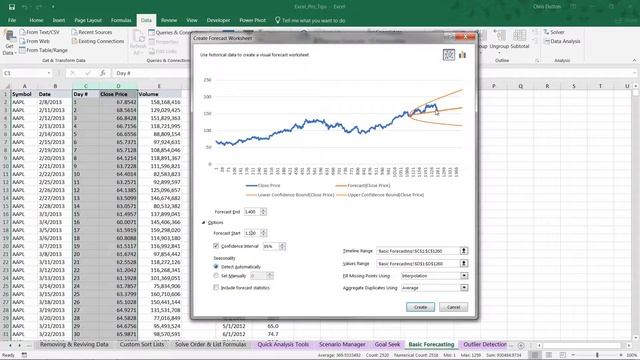Collapse the Options section

click(203, 222)
